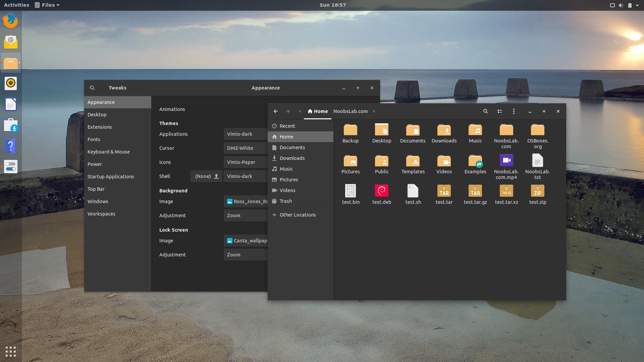This screenshot has width=644, height=362.
Task: Open the Files menu in the top bar
Action: click(x=47, y=5)
